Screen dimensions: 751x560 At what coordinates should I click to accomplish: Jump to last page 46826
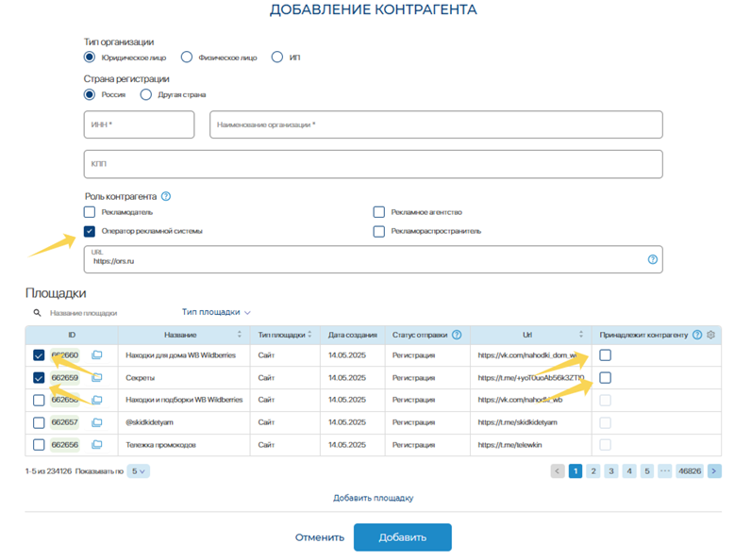point(689,471)
